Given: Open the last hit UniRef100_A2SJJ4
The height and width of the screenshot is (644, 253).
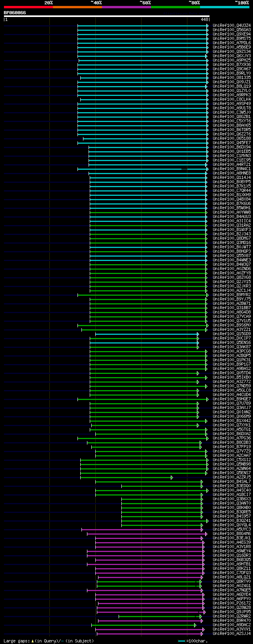Looking at the screenshot, I should click(x=232, y=633).
